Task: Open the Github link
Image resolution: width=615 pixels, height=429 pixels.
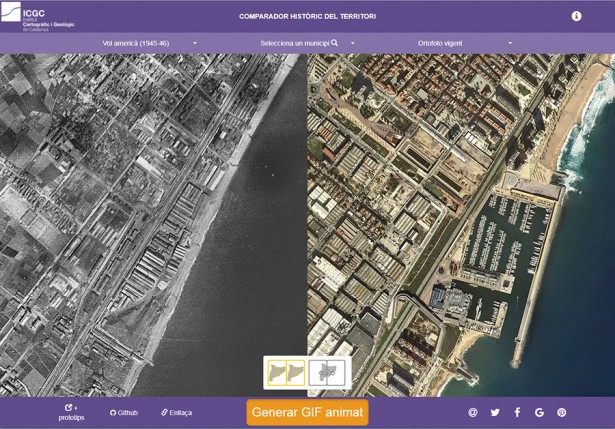Action: point(124,412)
